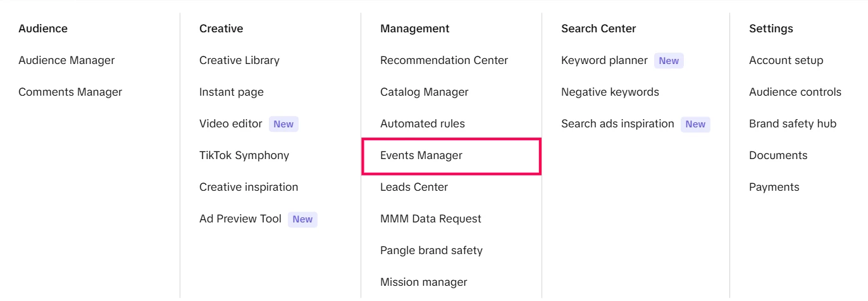The width and height of the screenshot is (868, 301).
Task: Open Audience Manager
Action: pyautogui.click(x=66, y=60)
